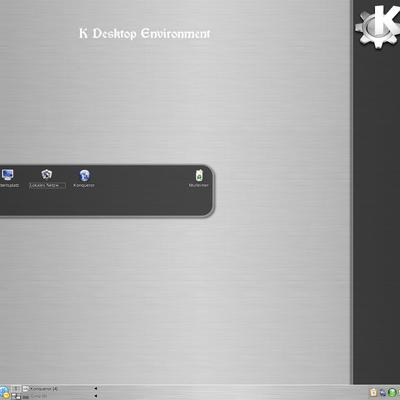The width and height of the screenshot is (400, 400).
Task: Click the Lokales Netzwerk icon label
Action: click(x=47, y=185)
